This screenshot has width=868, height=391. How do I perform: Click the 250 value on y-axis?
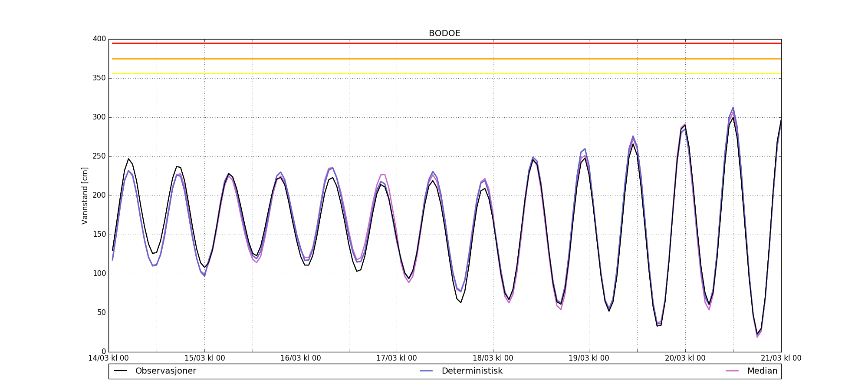[x=99, y=156]
